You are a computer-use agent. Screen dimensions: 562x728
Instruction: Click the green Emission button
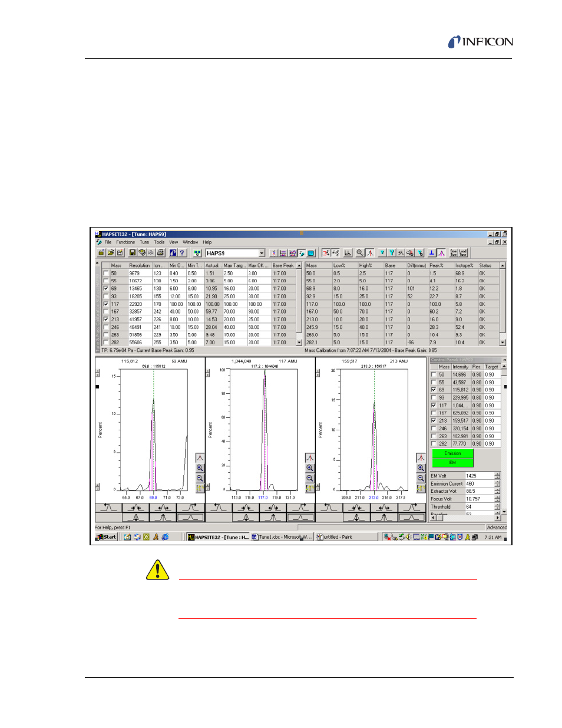452,453
